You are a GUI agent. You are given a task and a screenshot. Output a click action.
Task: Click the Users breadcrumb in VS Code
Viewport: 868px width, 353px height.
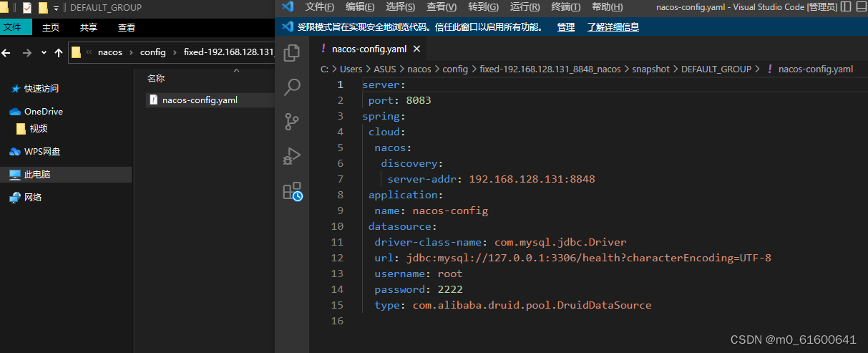(x=351, y=69)
